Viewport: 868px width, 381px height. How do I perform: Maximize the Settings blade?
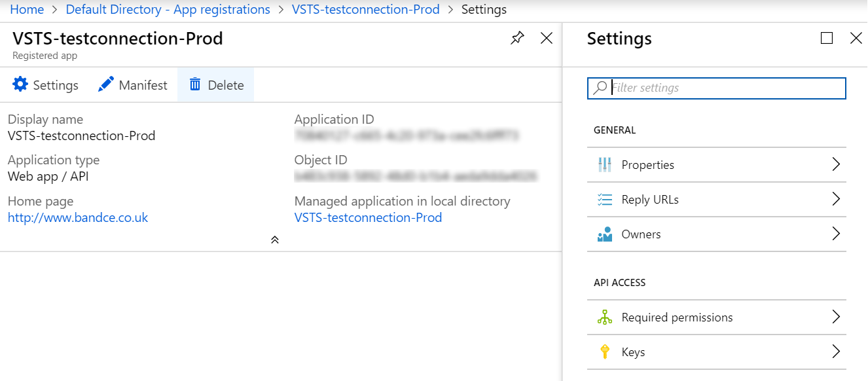point(827,38)
